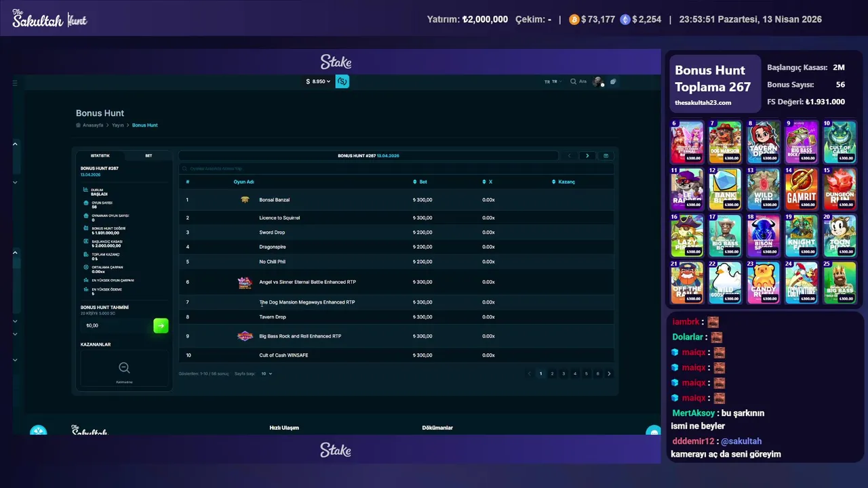Viewport: 868px width, 488px height.
Task: Open the Eggventure card number 24
Action: point(802,283)
